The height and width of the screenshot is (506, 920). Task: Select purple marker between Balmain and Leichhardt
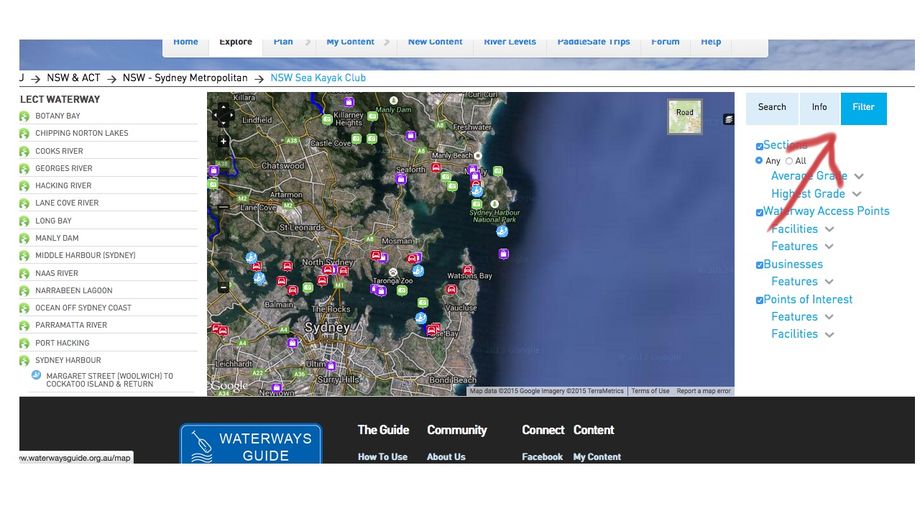tap(292, 343)
